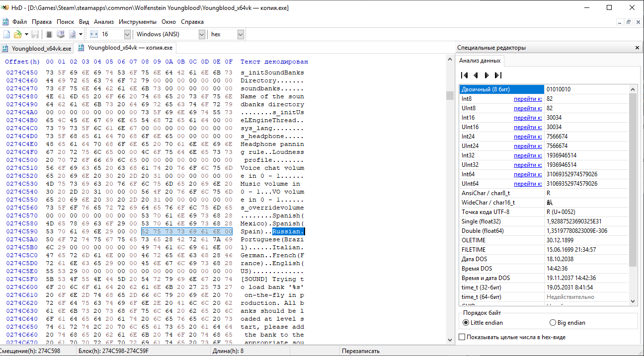Click 'перейти к:' link for UInt64
The image size is (644, 356).
pyautogui.click(x=528, y=184)
